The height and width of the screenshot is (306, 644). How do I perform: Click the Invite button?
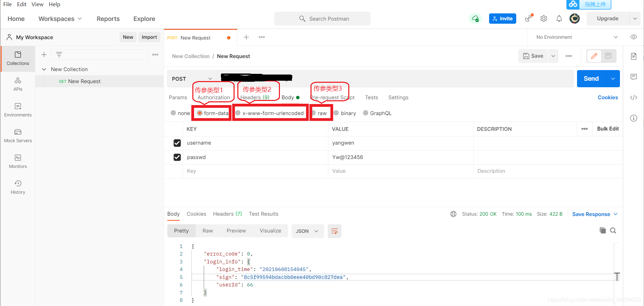click(x=502, y=19)
